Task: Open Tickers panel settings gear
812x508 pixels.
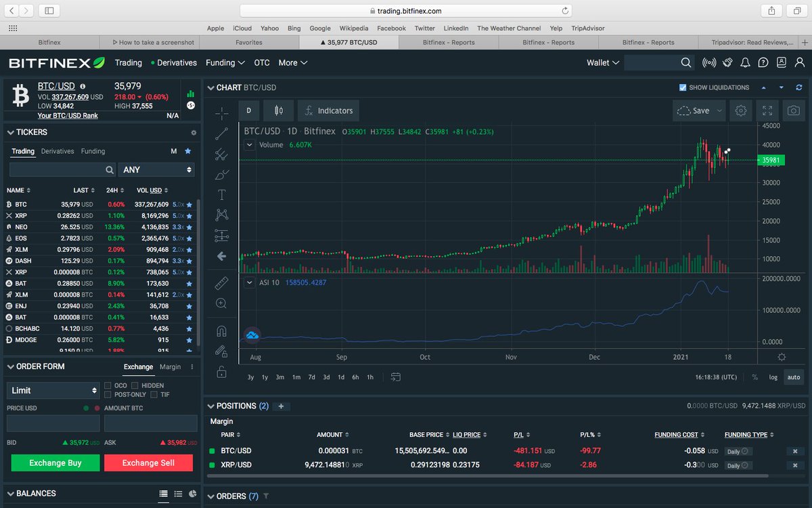Action: (194, 133)
